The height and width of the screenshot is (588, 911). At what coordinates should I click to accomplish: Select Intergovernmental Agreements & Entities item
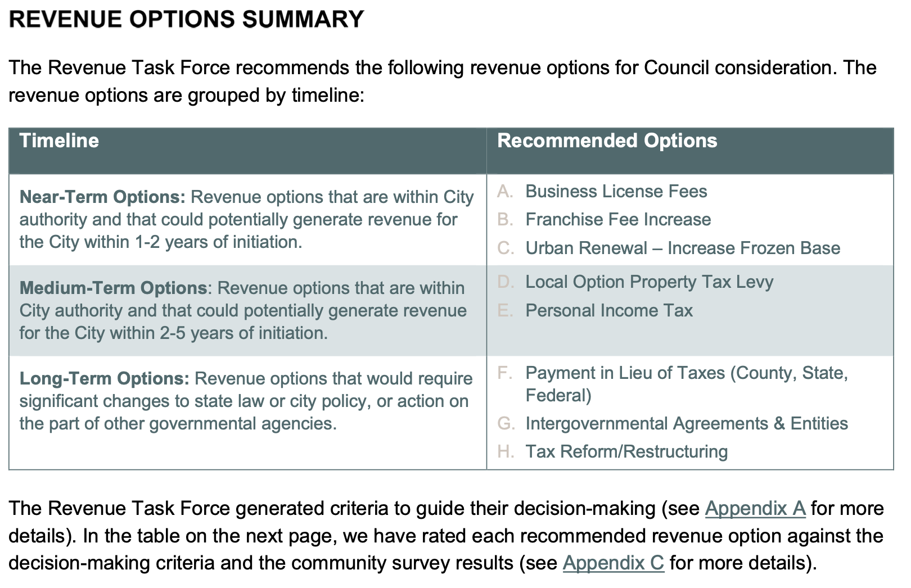(686, 423)
